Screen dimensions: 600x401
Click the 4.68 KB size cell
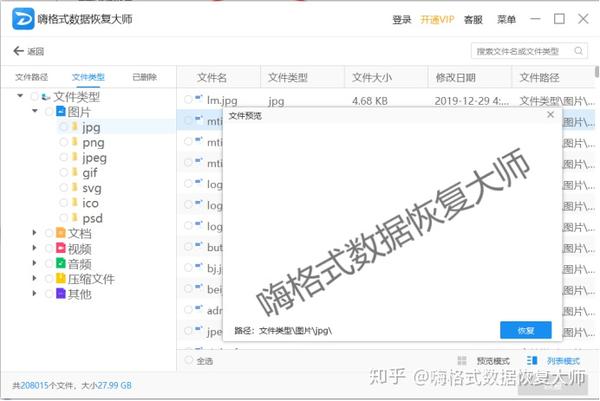(370, 101)
